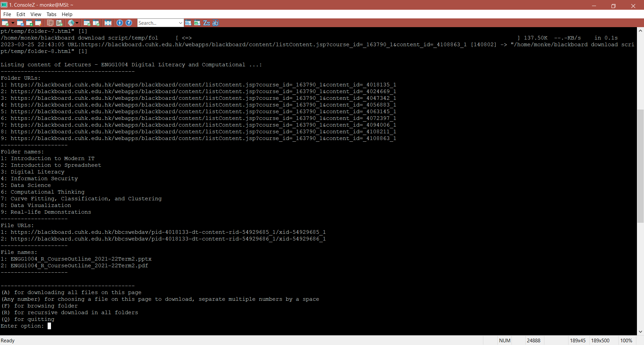Click folder URL 1 ending 4018135_1
Viewport: 644px width, 345px height.
point(203,85)
